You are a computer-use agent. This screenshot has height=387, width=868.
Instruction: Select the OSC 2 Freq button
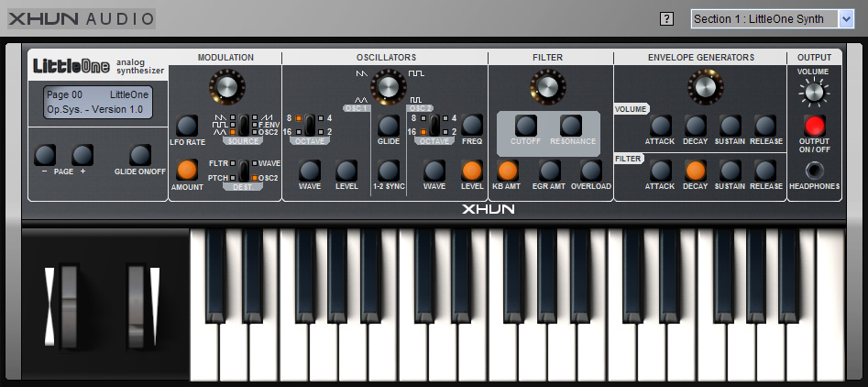472,126
